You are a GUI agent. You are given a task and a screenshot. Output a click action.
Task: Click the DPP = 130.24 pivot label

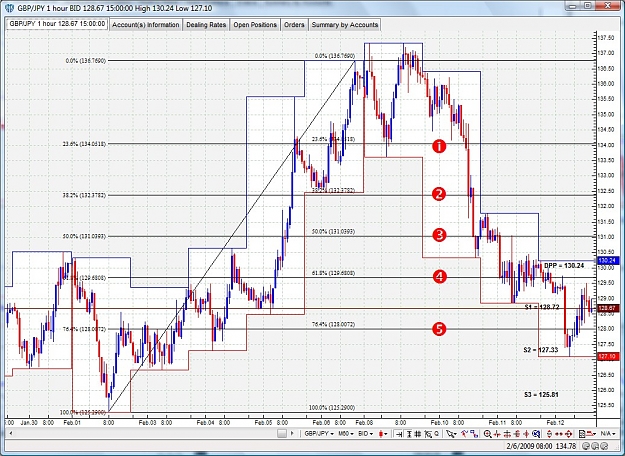coord(564,265)
